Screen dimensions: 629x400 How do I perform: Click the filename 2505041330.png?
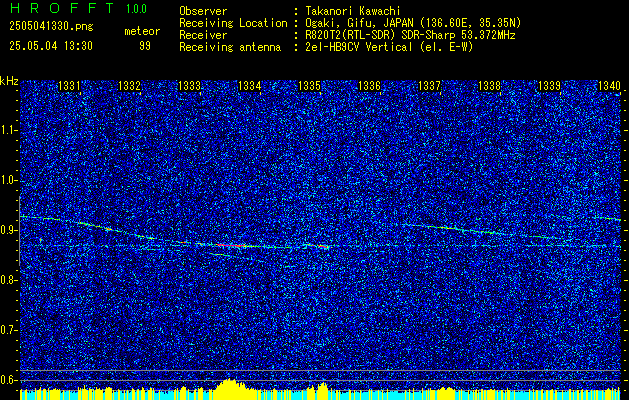point(51,27)
